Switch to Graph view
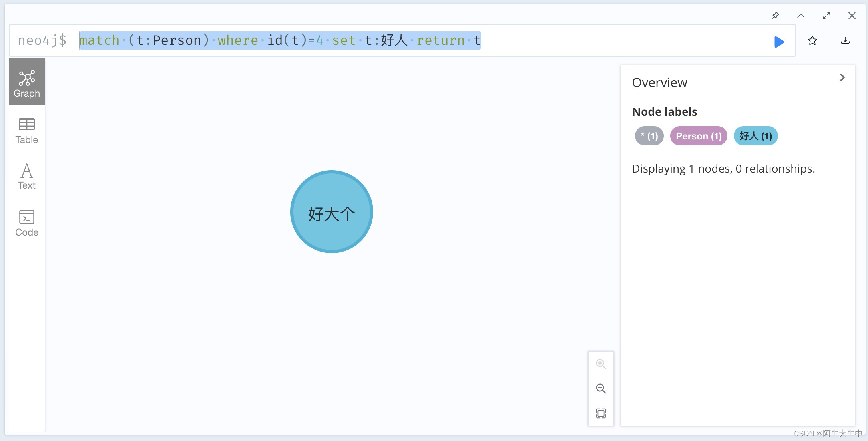The height and width of the screenshot is (441, 868). [27, 82]
